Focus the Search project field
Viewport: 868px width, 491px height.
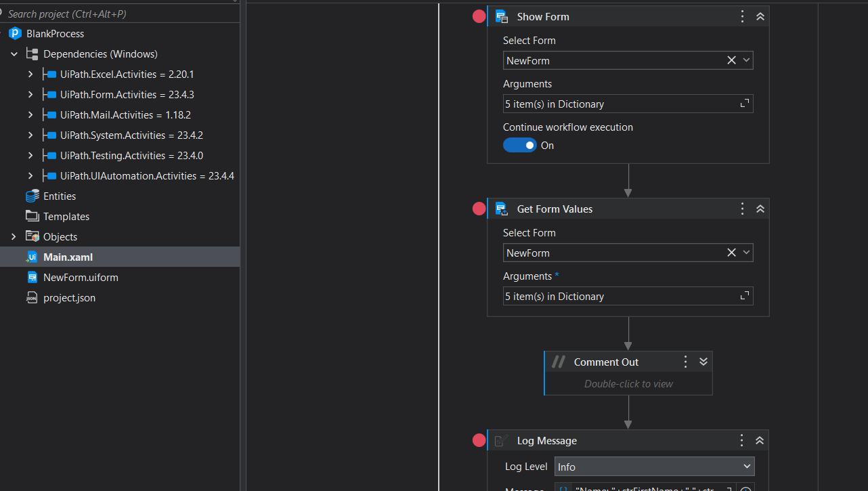coord(120,14)
